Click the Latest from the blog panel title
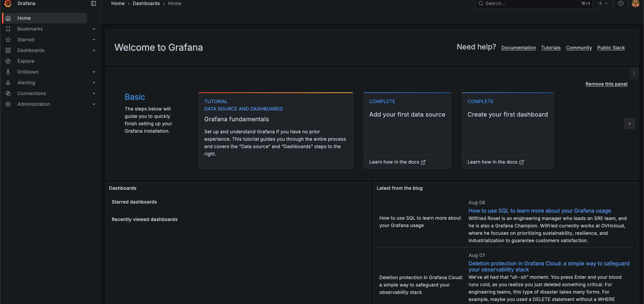Image resolution: width=644 pixels, height=304 pixels. click(399, 188)
